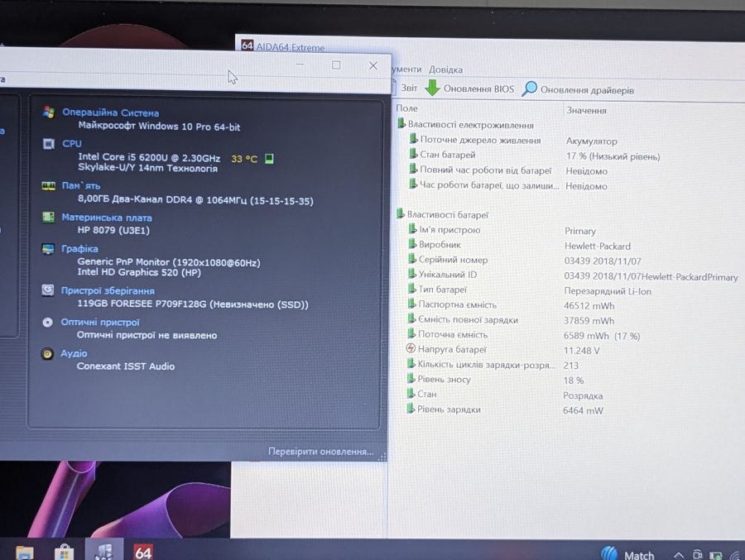Click the 33 °C temperature reading
The height and width of the screenshot is (560, 745).
click(x=243, y=159)
